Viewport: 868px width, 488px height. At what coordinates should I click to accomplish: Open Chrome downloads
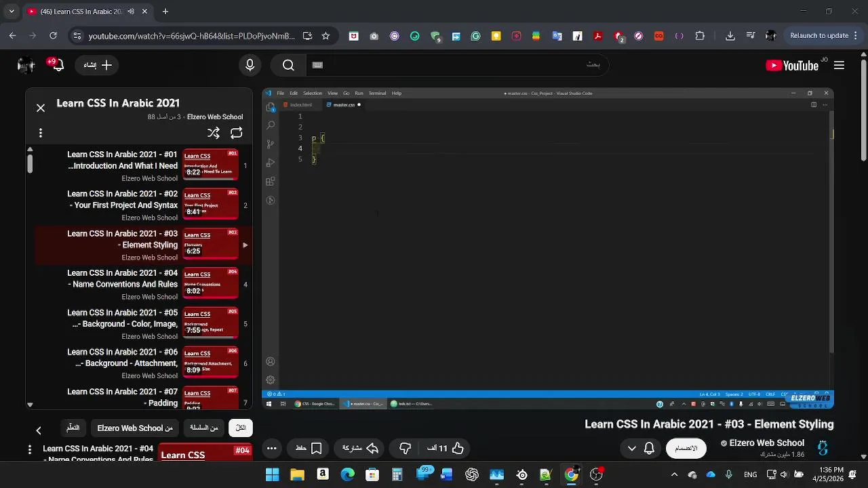[730, 36]
